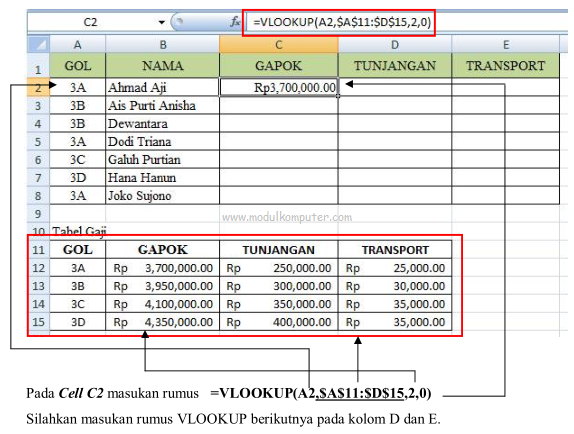Select gapok value 4,350,000.00

163,322
